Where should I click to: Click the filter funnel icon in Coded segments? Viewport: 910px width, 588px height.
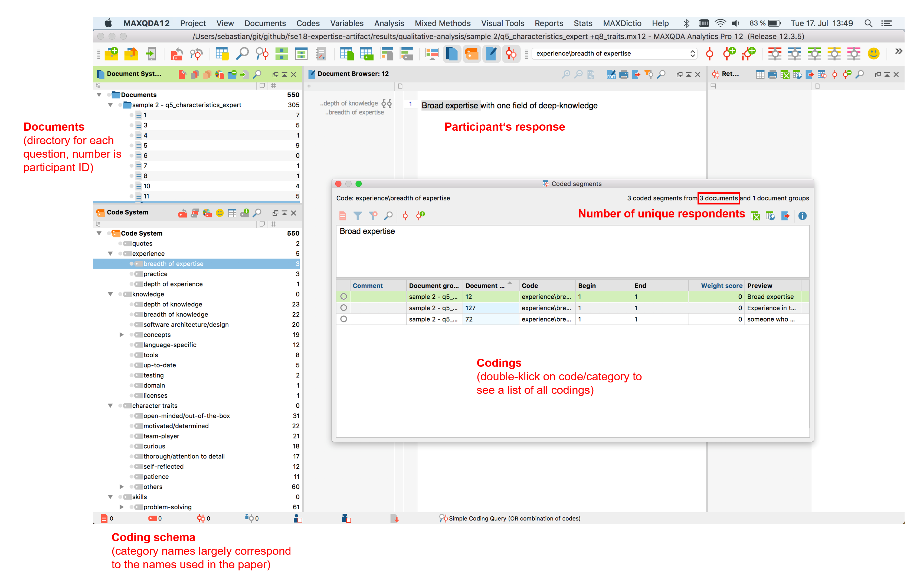358,216
